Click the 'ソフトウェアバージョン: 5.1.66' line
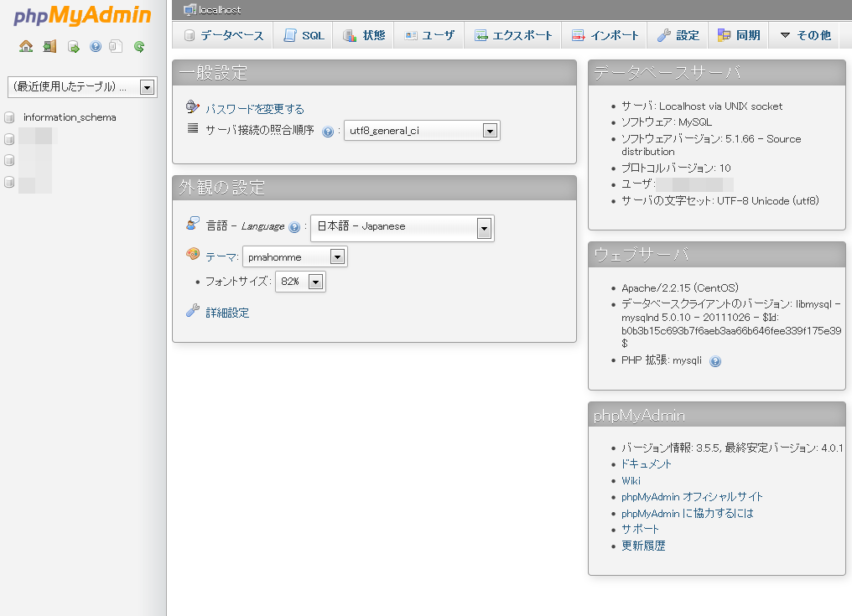The width and height of the screenshot is (852, 616). [x=711, y=145]
